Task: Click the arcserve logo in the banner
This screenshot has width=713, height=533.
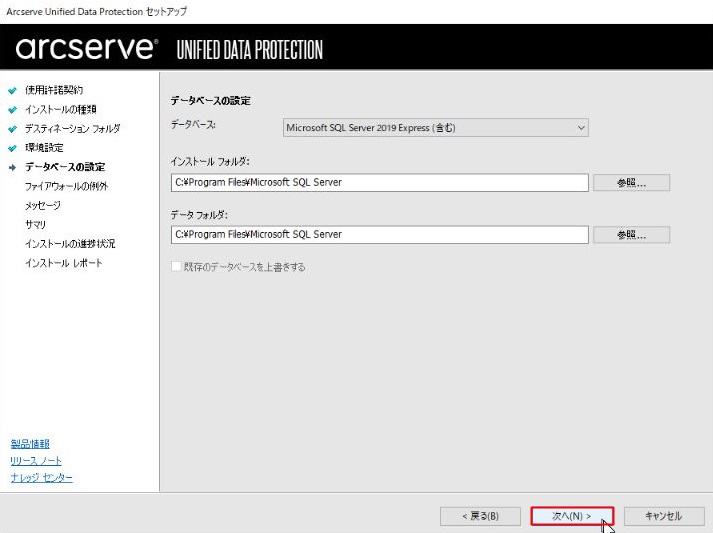Action: point(87,48)
